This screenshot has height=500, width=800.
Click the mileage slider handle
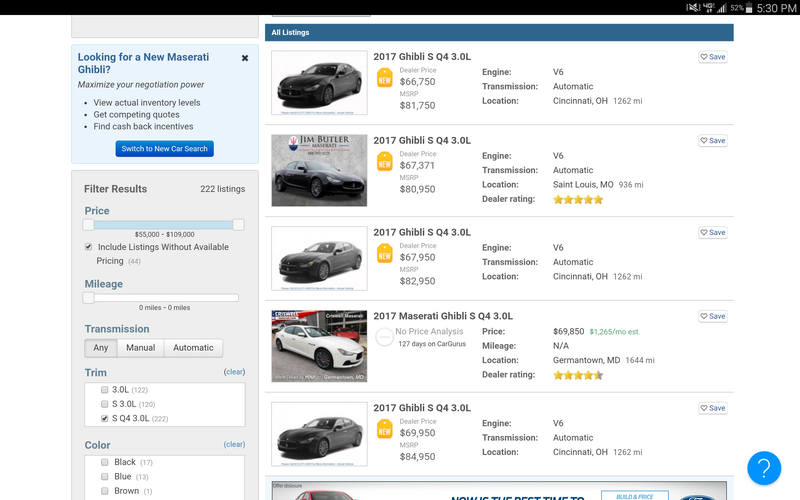(88, 298)
